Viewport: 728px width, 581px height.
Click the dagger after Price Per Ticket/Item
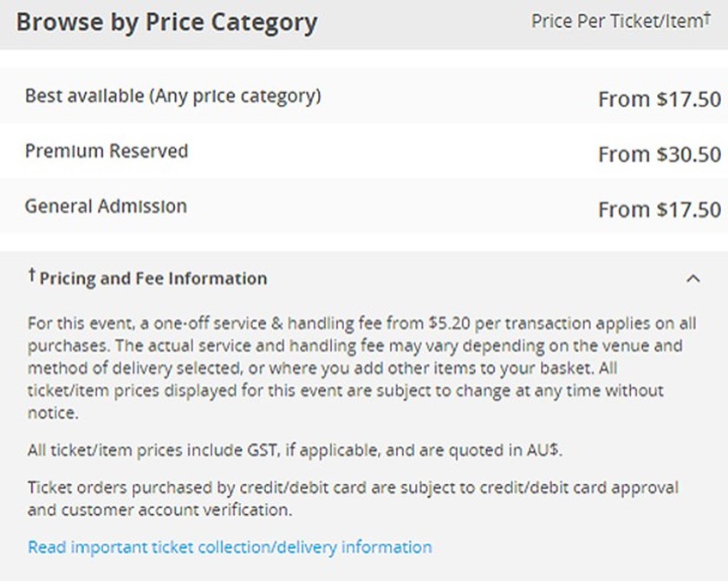tap(706, 16)
